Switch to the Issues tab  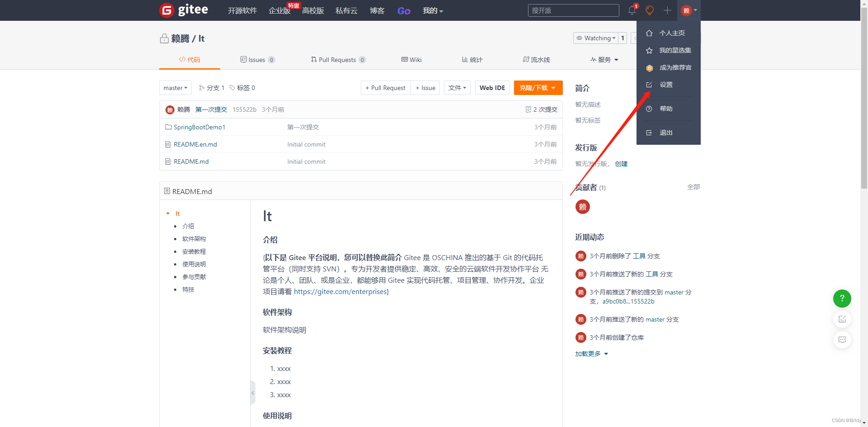click(x=257, y=59)
